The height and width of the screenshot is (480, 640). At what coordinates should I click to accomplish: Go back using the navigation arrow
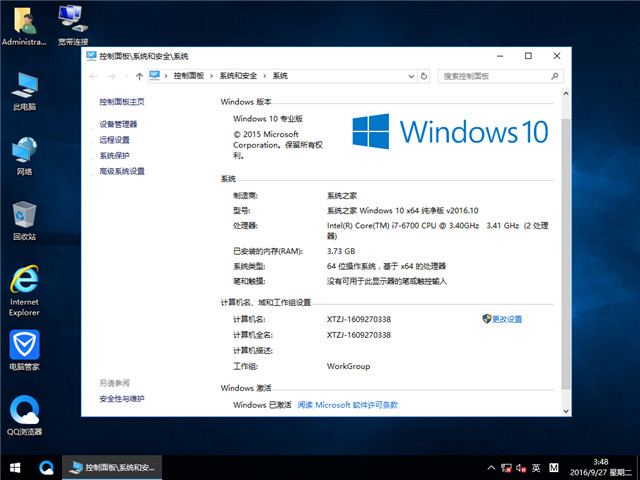pyautogui.click(x=93, y=76)
